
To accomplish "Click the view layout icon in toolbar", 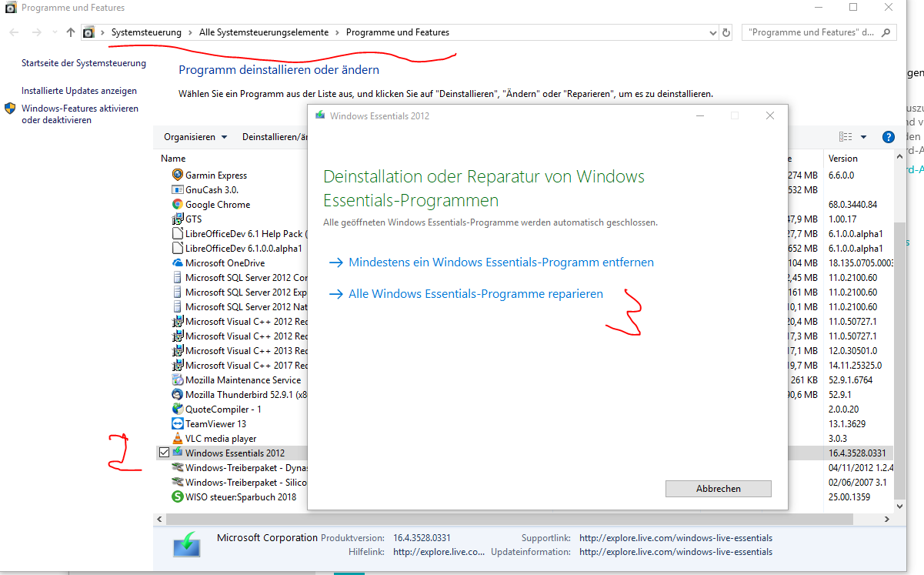I will [x=846, y=137].
